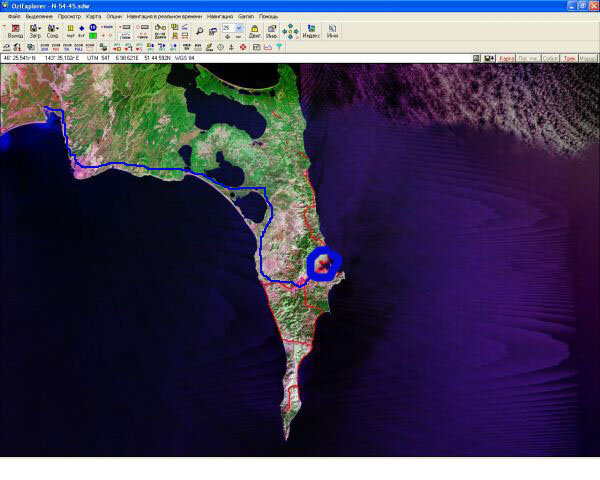Viewport: 600px width, 480px height.
Task: Expand the Загр. load dropdown arrow
Action: [x=41, y=28]
